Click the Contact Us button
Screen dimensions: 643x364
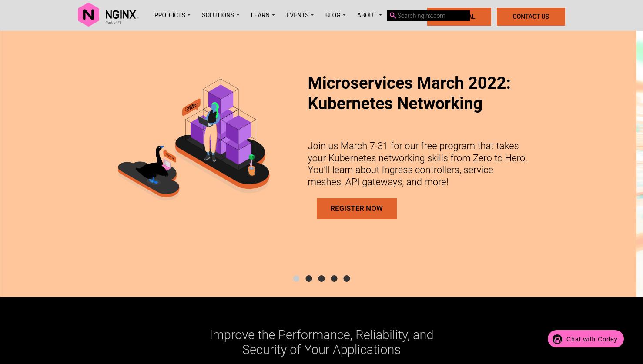pos(531,17)
